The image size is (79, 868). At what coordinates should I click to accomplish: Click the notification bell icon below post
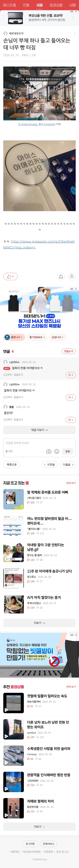coord(61,276)
